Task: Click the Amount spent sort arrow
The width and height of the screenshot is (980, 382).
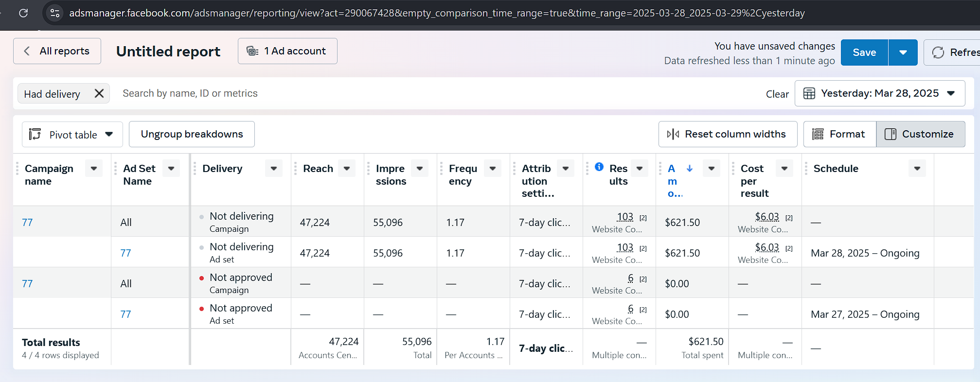Action: 690,169
